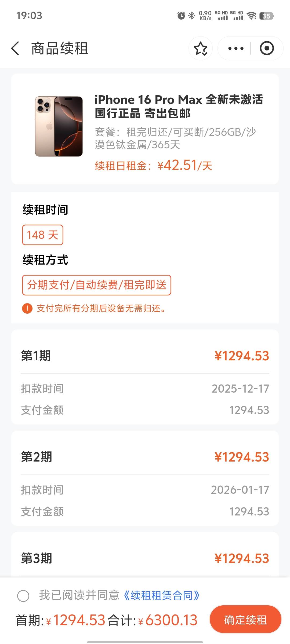The height and width of the screenshot is (644, 290).
Task: Tap the 商品续租 page title
Action: point(60,49)
